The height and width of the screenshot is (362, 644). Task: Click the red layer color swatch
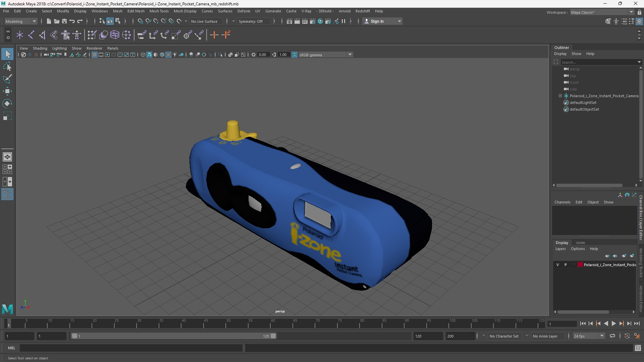pyautogui.click(x=580, y=265)
